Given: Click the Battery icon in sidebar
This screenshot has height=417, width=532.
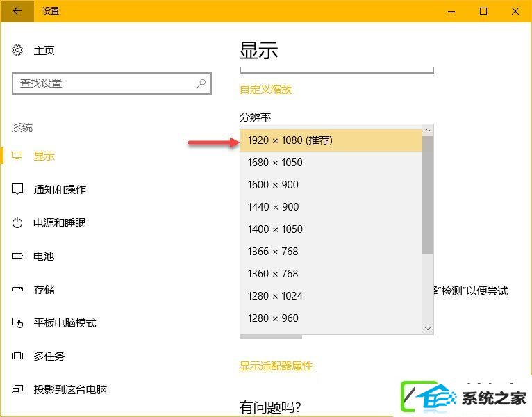Looking at the screenshot, I should point(17,256).
